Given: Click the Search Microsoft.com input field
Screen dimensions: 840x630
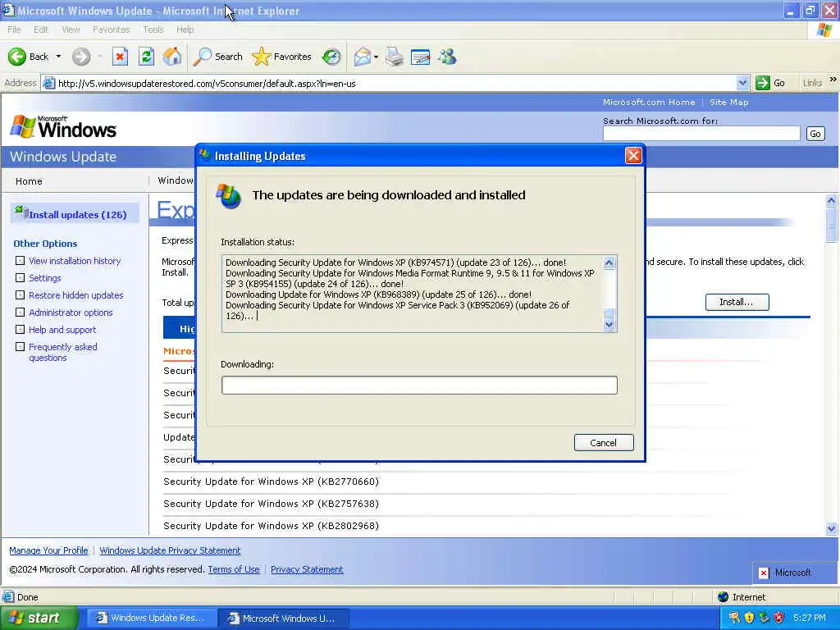Looking at the screenshot, I should [701, 134].
